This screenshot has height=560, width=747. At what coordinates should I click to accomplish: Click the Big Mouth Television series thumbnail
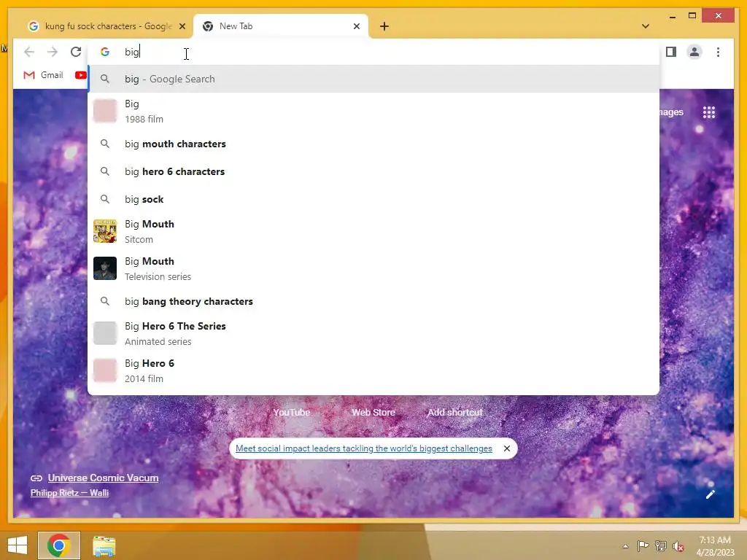click(105, 268)
